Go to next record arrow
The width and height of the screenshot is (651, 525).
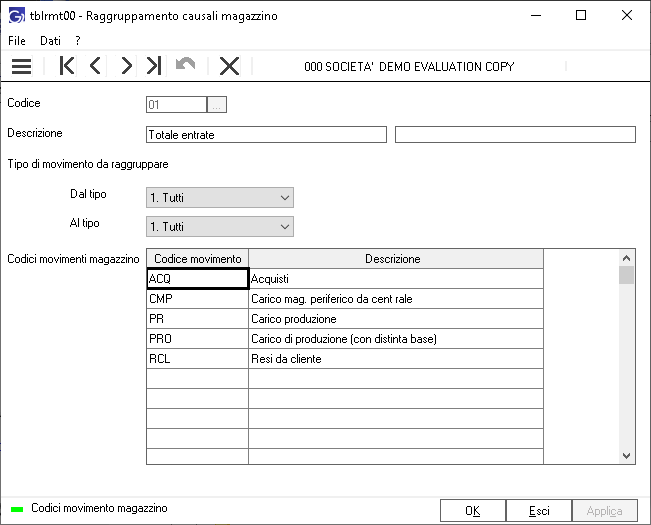pyautogui.click(x=126, y=66)
